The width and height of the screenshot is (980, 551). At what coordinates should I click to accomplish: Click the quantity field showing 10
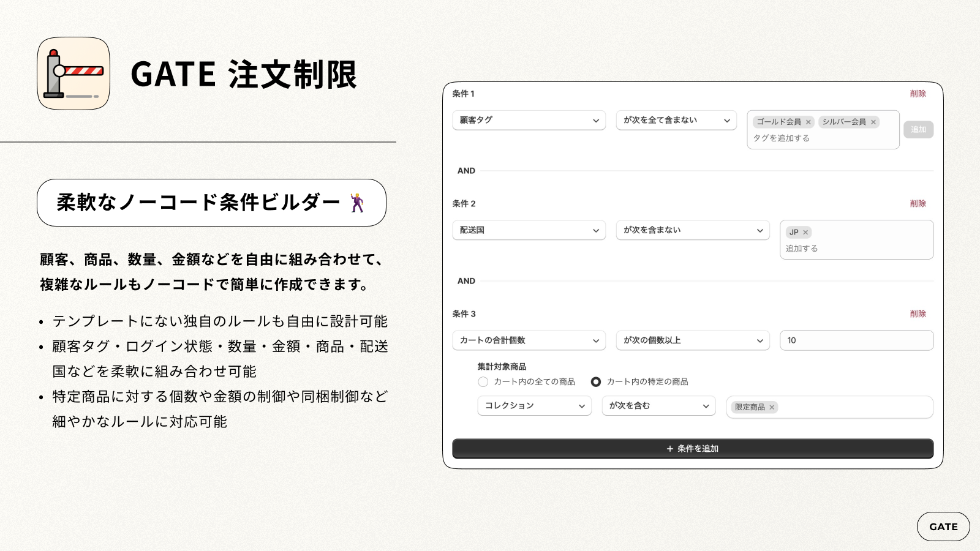click(x=856, y=340)
